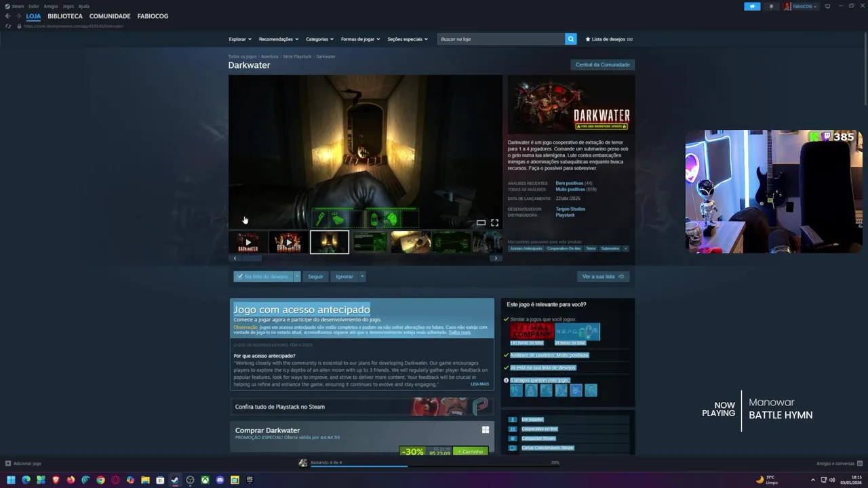Switch to FABIOCOG profile tab
This screenshot has width=868, height=488.
pos(153,16)
